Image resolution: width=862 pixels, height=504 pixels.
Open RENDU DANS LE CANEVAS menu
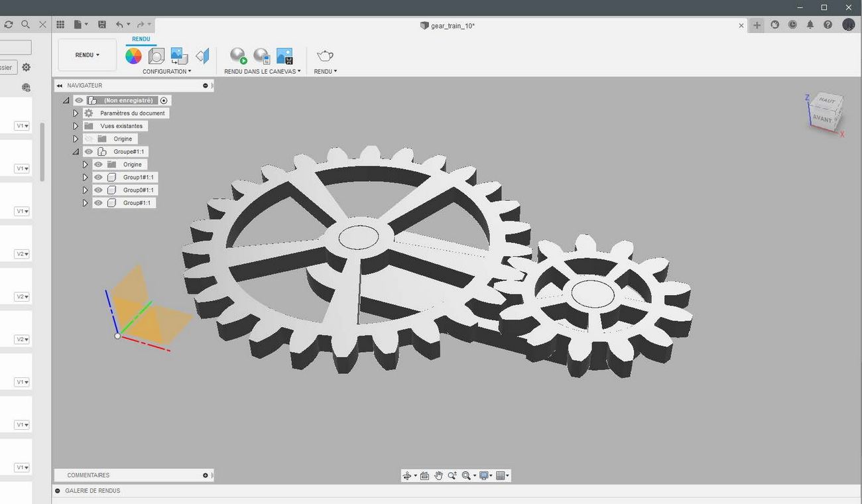(x=263, y=72)
